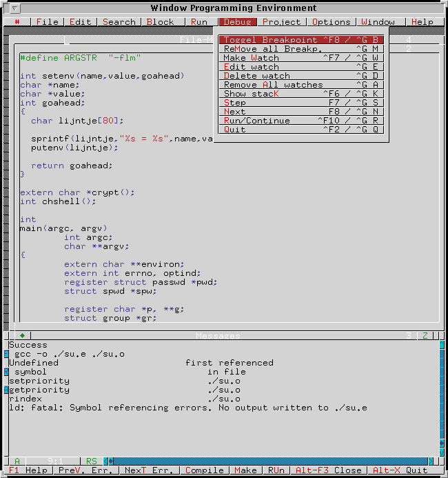Screen dimensions: 448x478
Task: Click the # system menu in menu bar
Action: pyautogui.click(x=17, y=22)
